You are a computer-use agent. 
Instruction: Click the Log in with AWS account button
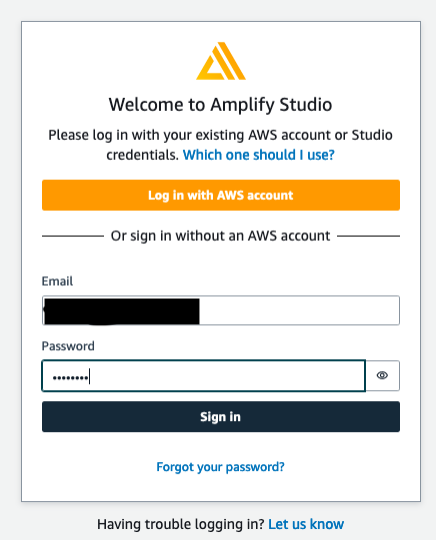click(x=221, y=195)
